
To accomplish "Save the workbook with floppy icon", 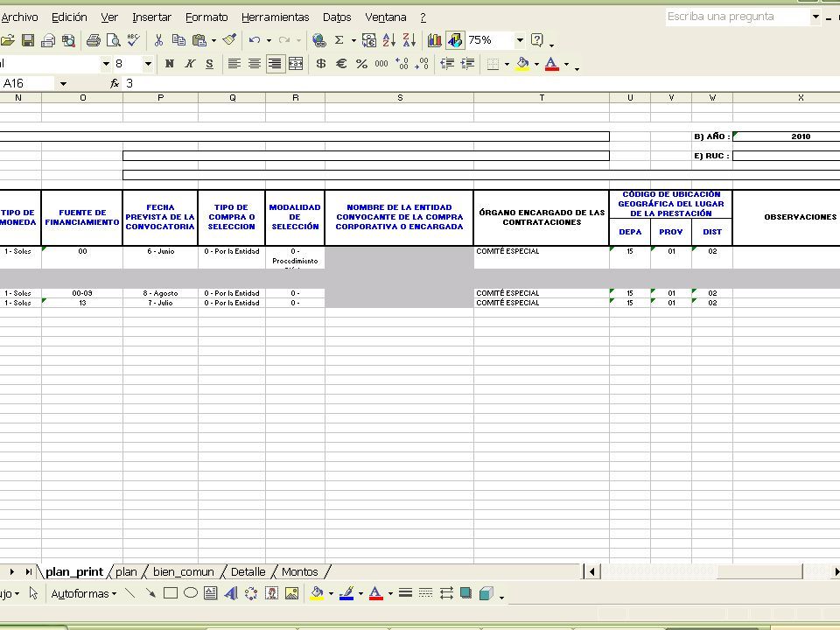I will [28, 40].
